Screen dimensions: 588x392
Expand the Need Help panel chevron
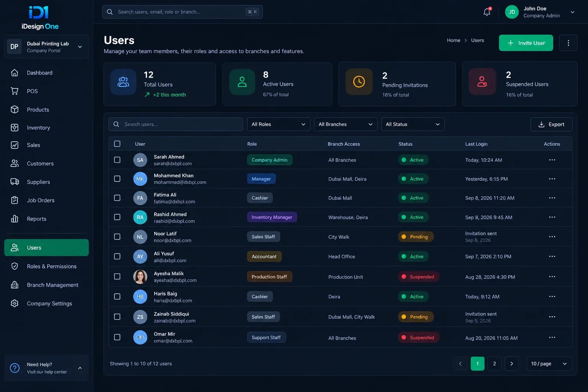pos(80,368)
